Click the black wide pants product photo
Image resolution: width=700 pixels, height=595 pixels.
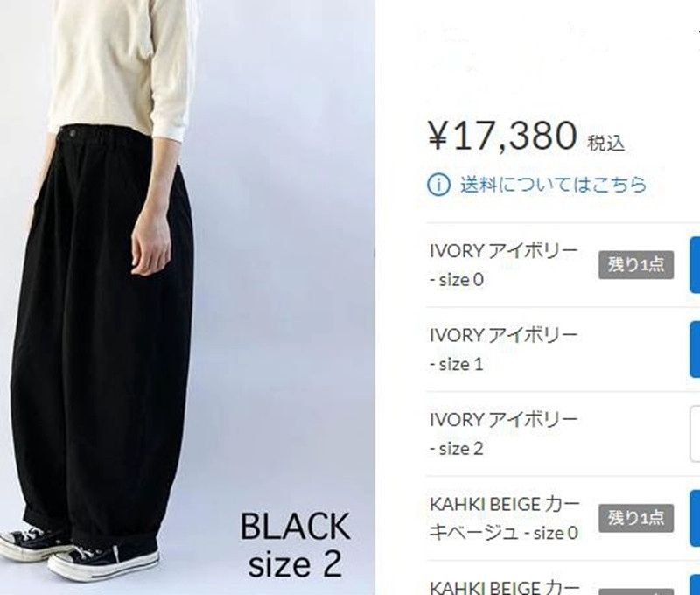(187, 297)
